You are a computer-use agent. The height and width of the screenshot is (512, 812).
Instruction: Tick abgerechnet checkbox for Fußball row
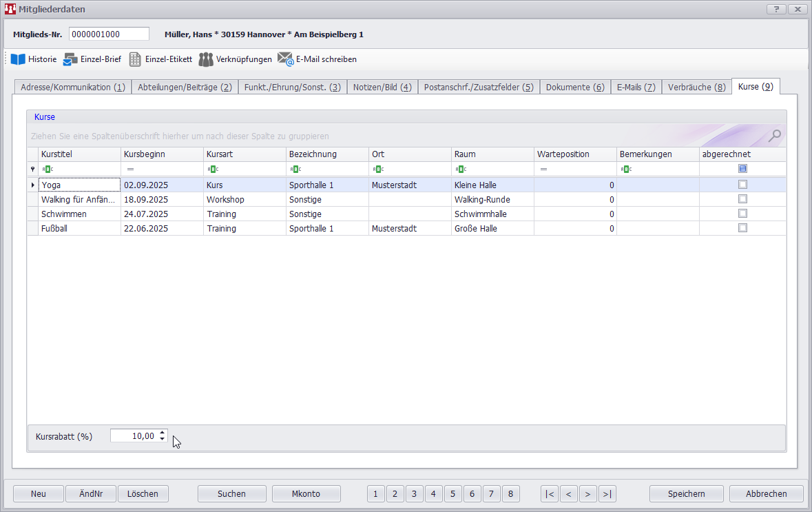point(742,228)
